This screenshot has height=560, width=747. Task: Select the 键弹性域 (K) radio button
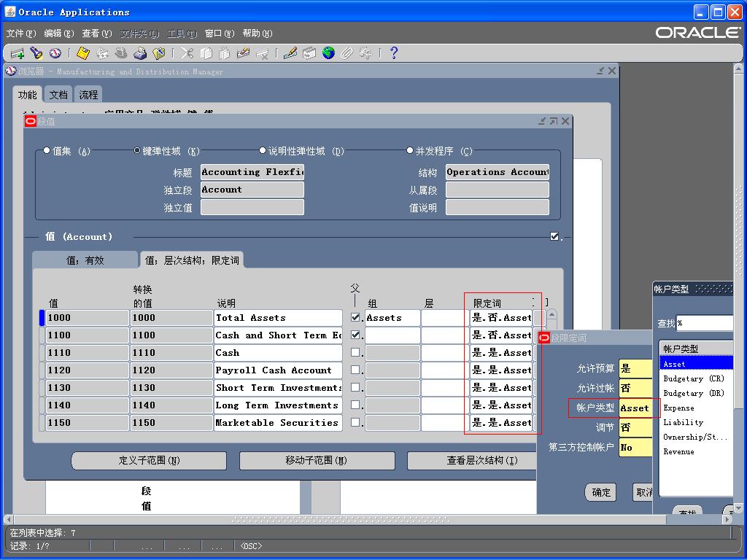[x=136, y=150]
